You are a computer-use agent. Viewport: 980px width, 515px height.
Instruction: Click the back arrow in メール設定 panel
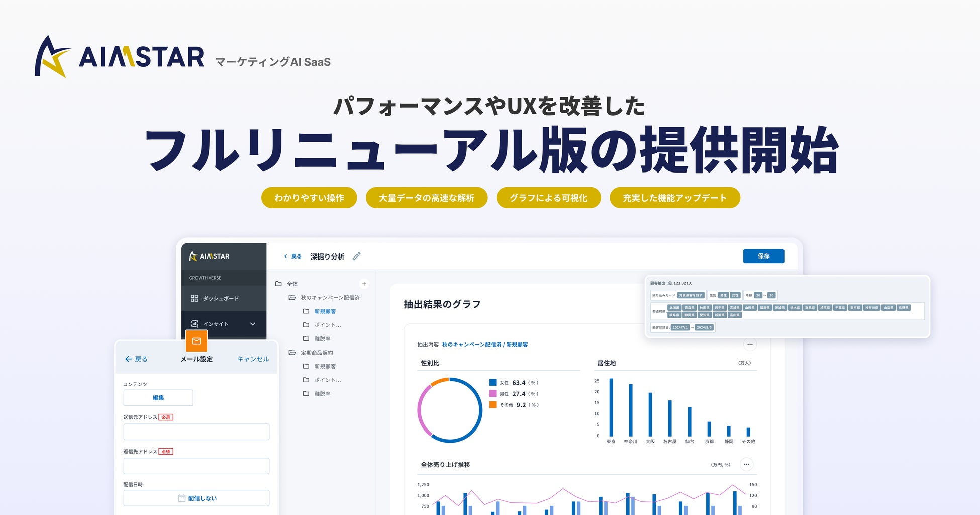tap(128, 359)
